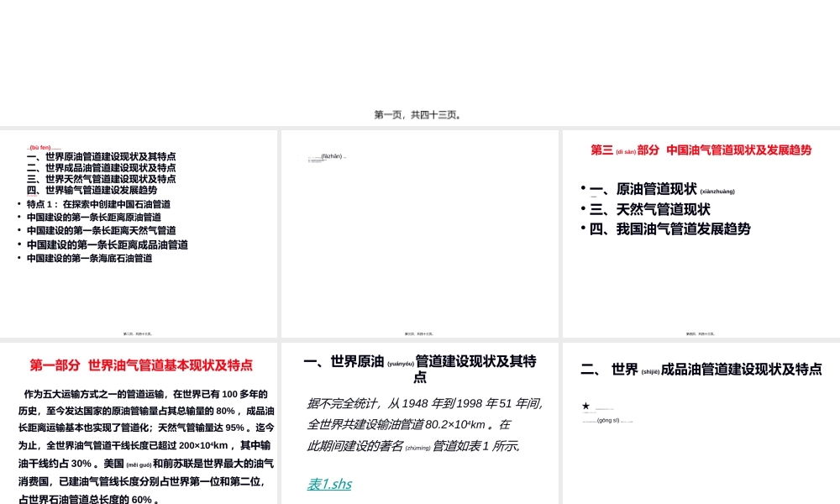The image size is (840, 504).
Task: Select outline entry 三、世界天然气管道建设现状及特点
Action: click(x=100, y=179)
